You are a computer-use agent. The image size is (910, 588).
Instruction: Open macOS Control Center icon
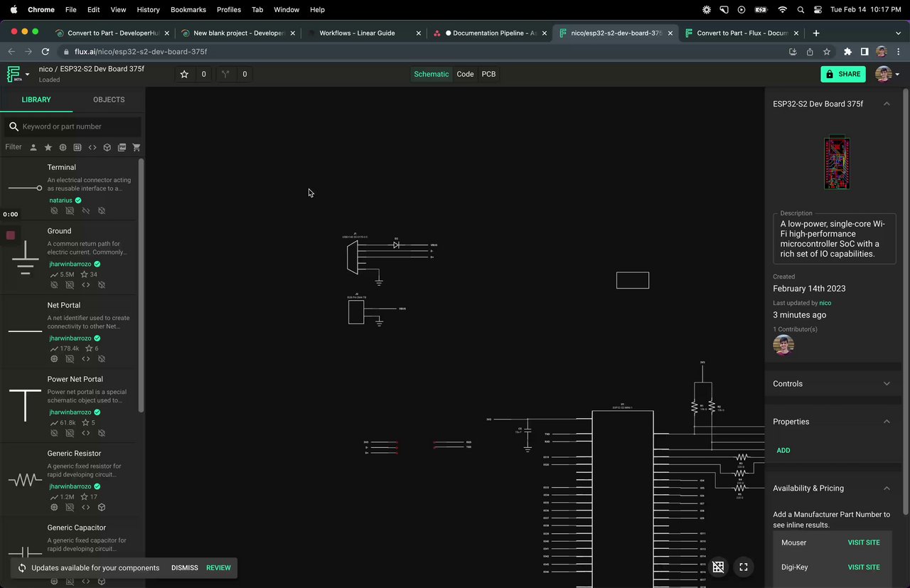(818, 10)
